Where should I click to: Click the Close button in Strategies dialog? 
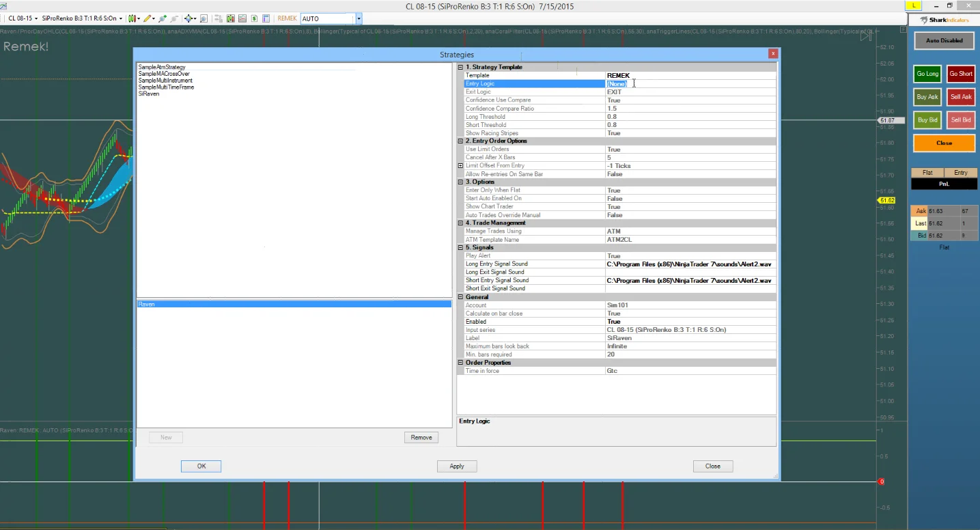(x=713, y=466)
